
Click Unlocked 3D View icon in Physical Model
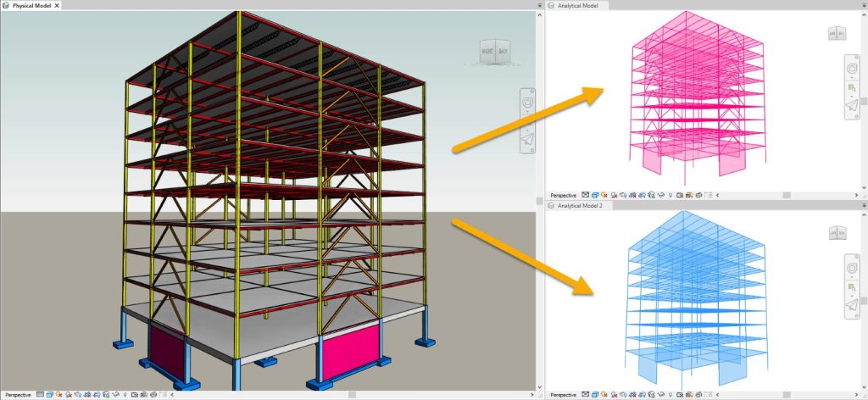[x=106, y=394]
